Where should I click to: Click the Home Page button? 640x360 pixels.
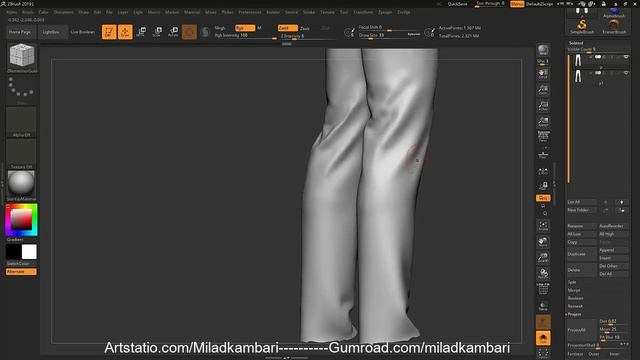(20, 32)
